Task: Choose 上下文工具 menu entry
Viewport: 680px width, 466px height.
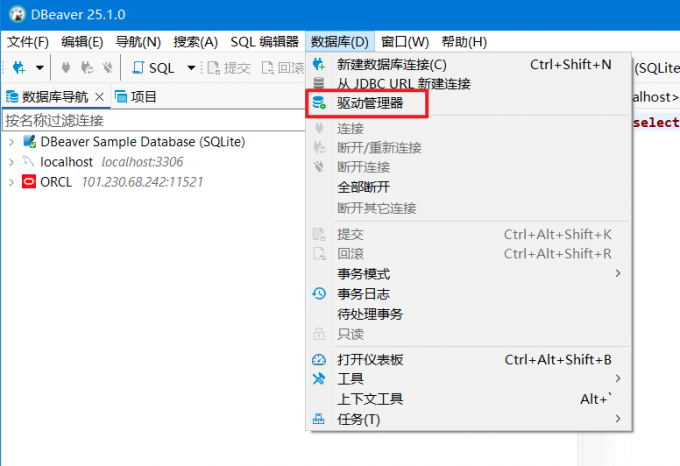Action: coord(469,399)
